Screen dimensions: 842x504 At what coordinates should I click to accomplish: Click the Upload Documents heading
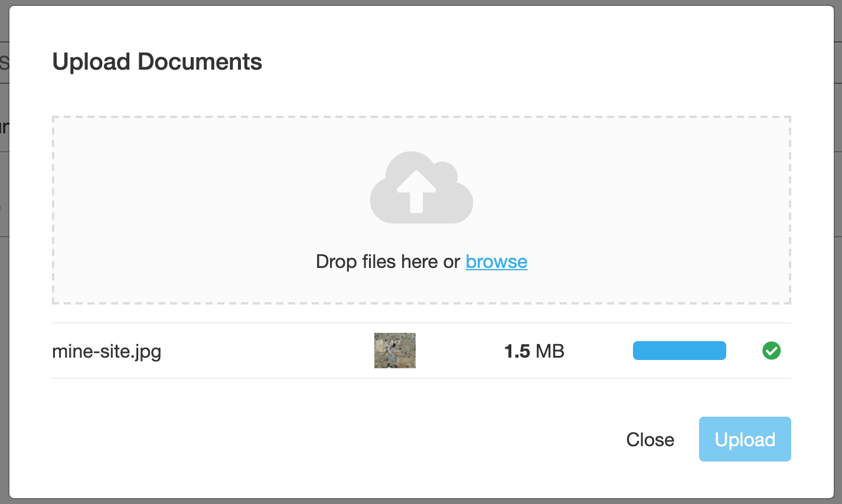157,61
